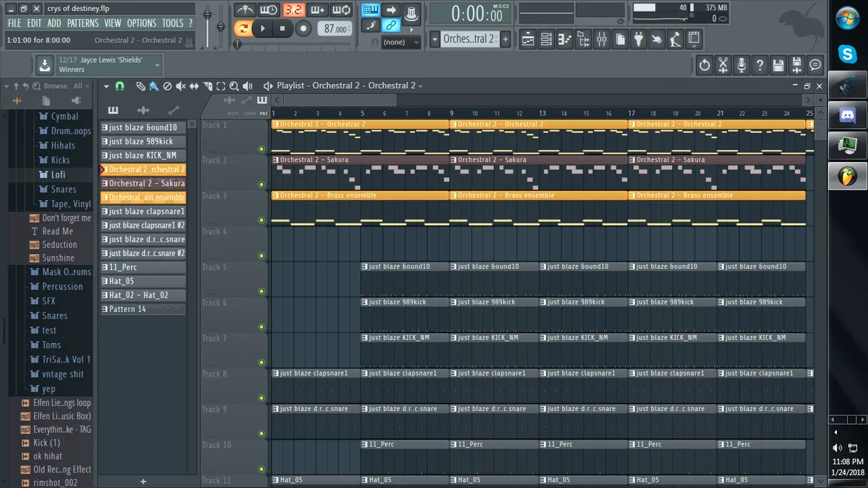This screenshot has width=868, height=488.
Task: Expand the news panel dropdown arrow
Action: point(157,65)
